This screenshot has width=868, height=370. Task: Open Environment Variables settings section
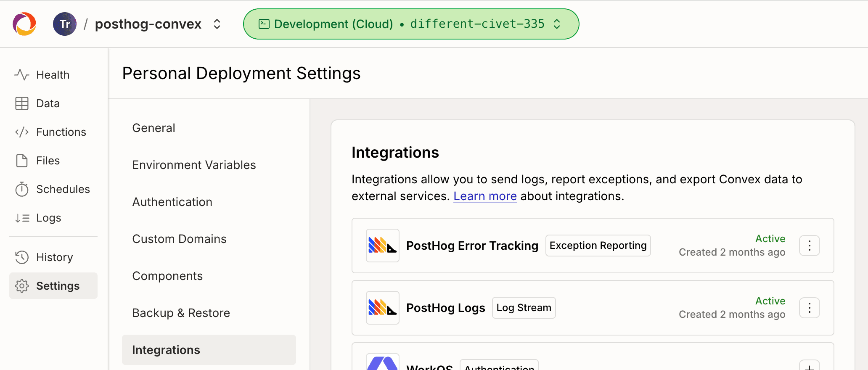pos(209,165)
